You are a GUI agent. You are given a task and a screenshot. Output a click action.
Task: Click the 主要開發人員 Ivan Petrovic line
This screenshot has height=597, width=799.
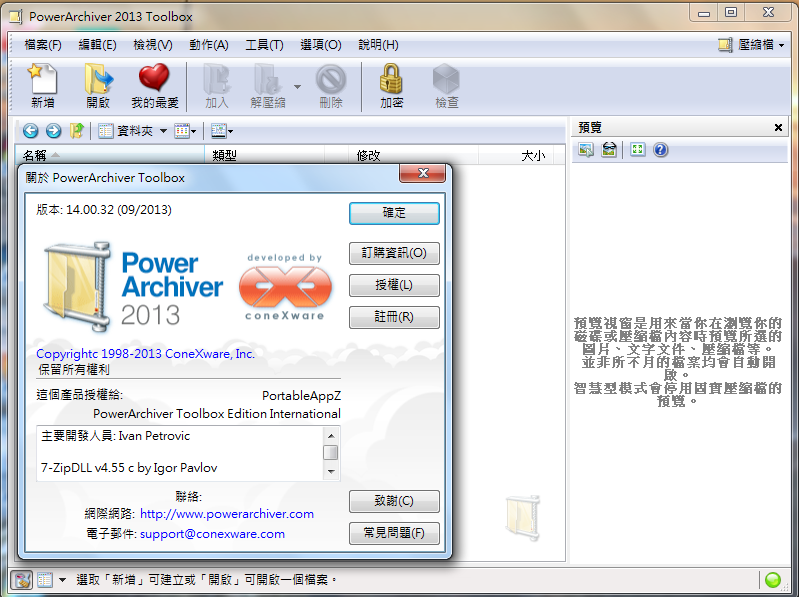click(x=115, y=436)
